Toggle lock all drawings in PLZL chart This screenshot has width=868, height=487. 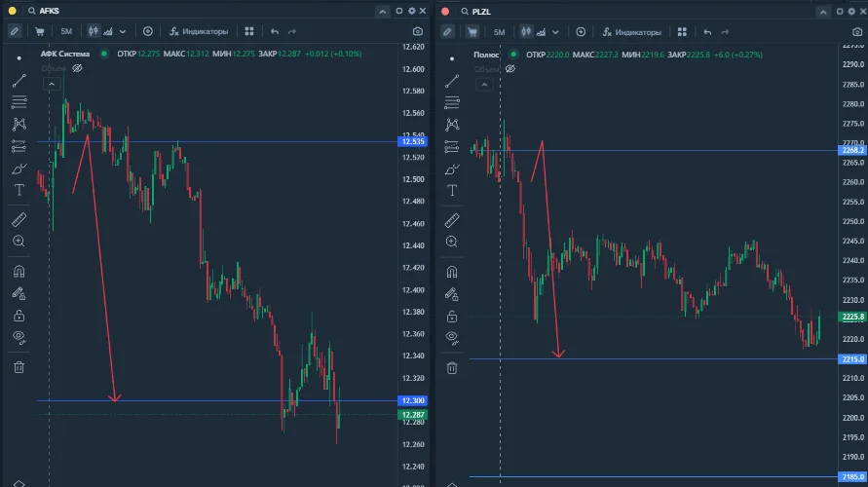pyautogui.click(x=452, y=316)
